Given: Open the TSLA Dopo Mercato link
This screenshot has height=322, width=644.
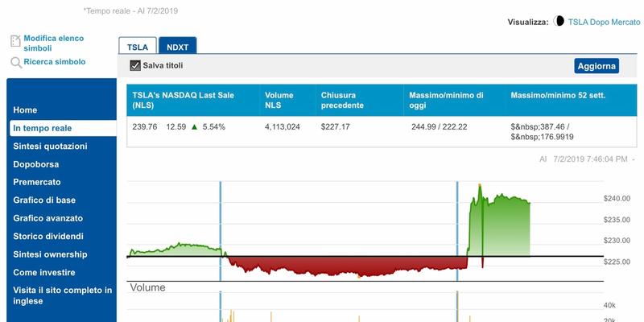Looking at the screenshot, I should (x=605, y=23).
